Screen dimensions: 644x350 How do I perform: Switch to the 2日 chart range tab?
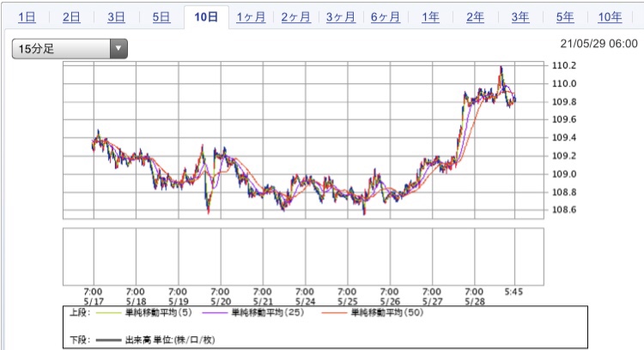tap(71, 17)
